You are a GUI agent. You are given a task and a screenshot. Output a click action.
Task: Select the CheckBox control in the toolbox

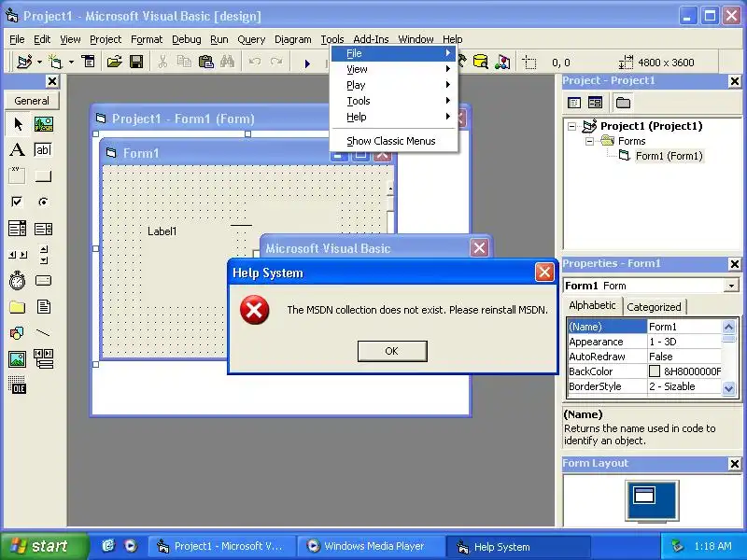(x=18, y=202)
